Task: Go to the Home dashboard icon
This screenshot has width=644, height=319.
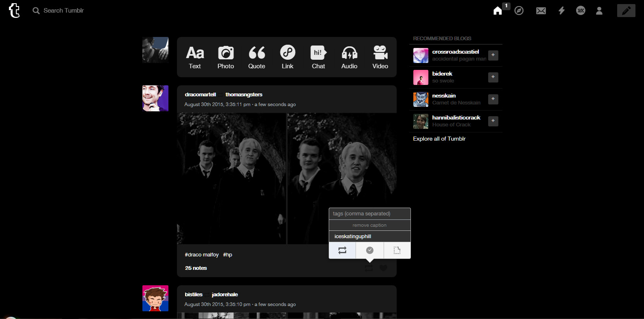Action: point(498,11)
